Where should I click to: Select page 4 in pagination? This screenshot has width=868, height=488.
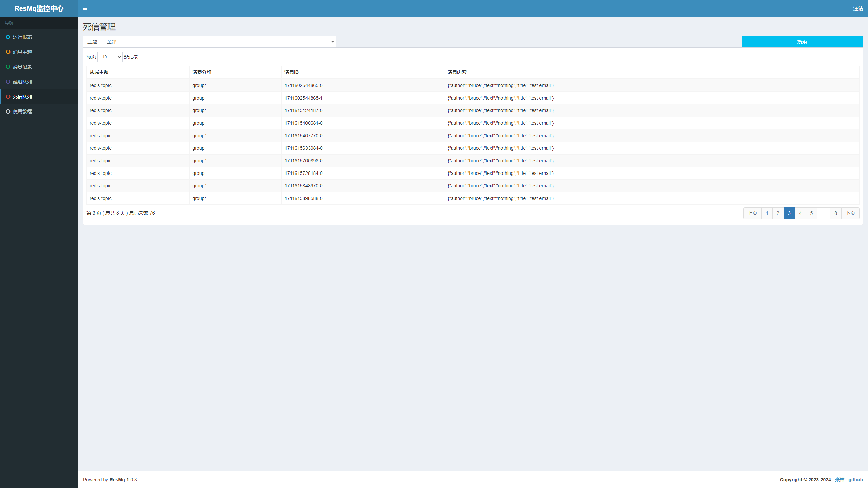pyautogui.click(x=800, y=213)
